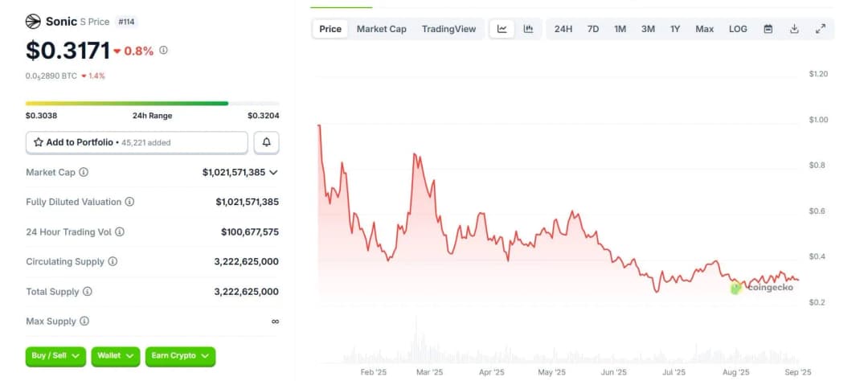Viewport: 868px width, 381px height.
Task: Expand chart to fullscreen
Action: (821, 29)
